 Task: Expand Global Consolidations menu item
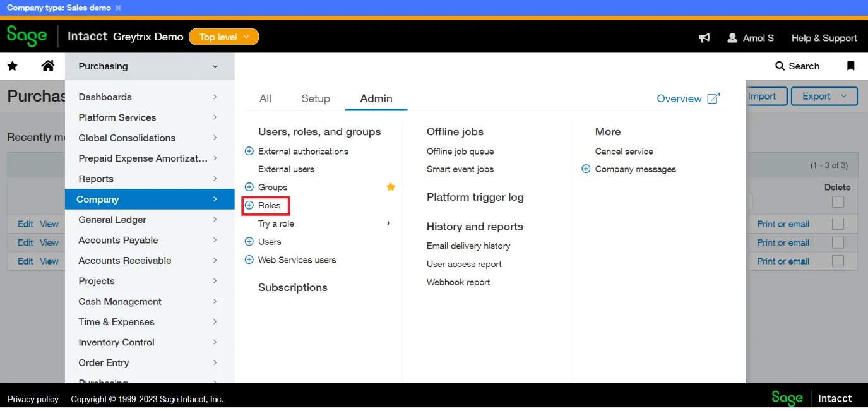tap(150, 138)
